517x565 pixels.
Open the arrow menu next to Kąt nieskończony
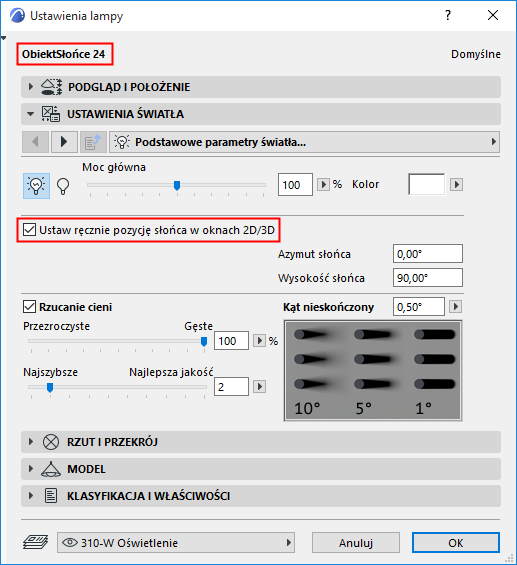pos(456,307)
